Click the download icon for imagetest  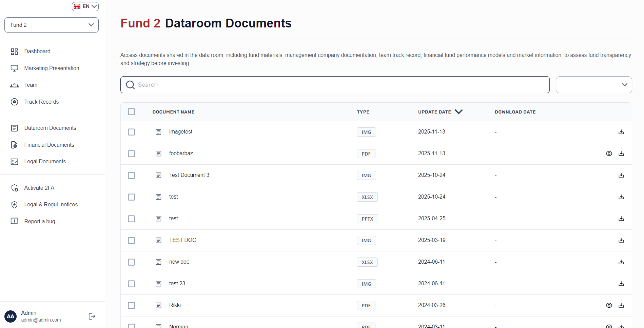(x=621, y=132)
